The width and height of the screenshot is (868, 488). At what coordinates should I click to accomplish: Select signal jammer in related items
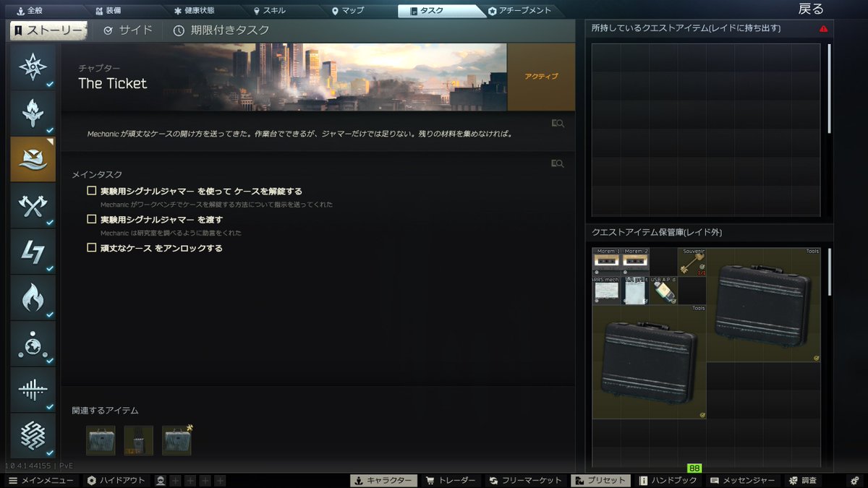coord(139,440)
